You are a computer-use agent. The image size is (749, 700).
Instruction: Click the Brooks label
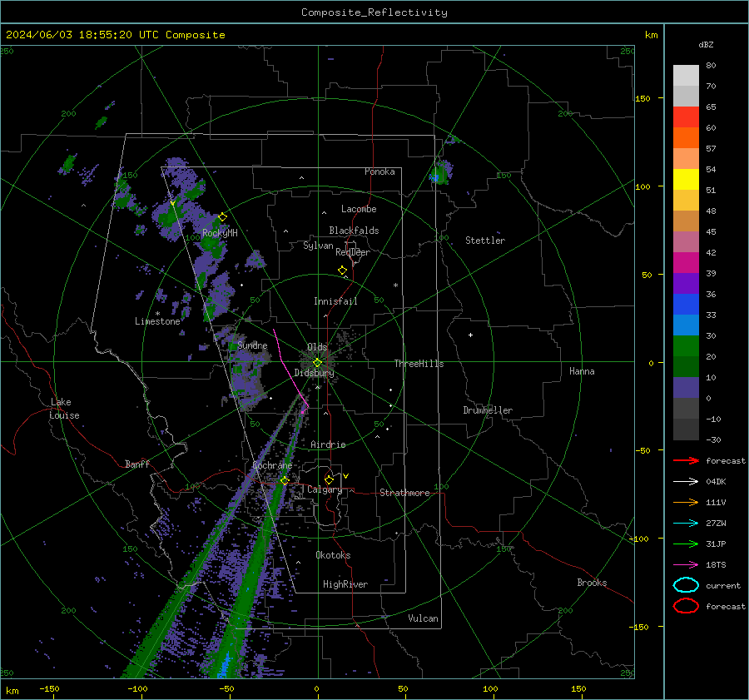[x=592, y=583]
